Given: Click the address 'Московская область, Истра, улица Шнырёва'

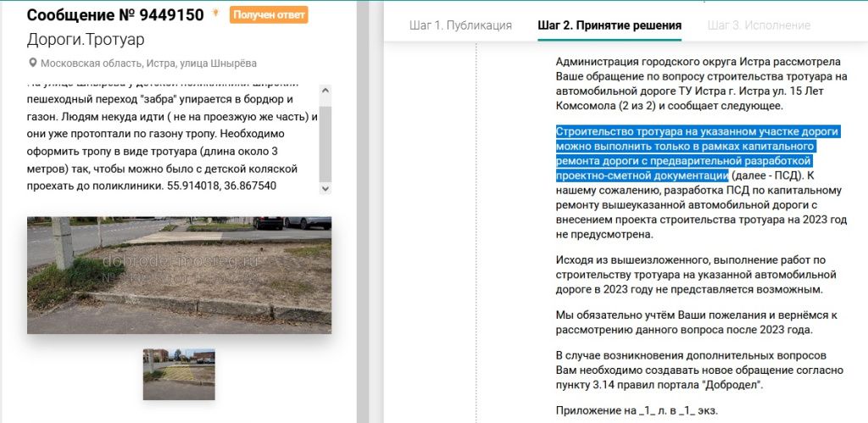Looking at the screenshot, I should tap(149, 64).
